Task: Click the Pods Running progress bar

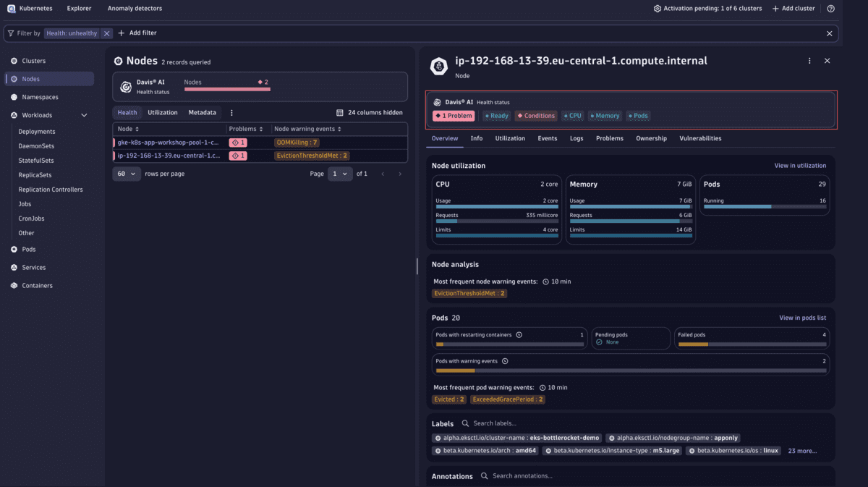Action: coord(765,207)
